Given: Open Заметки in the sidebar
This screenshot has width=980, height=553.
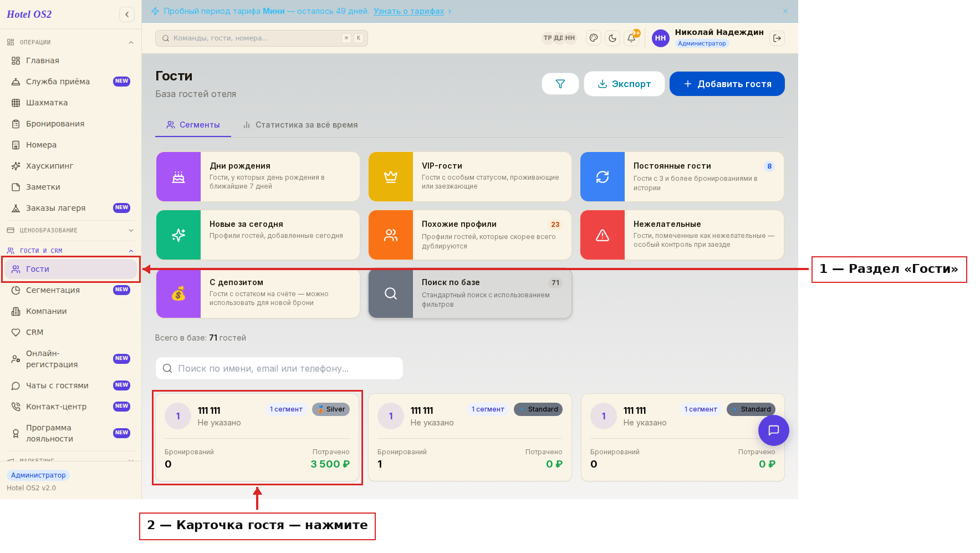Looking at the screenshot, I should coord(71,187).
